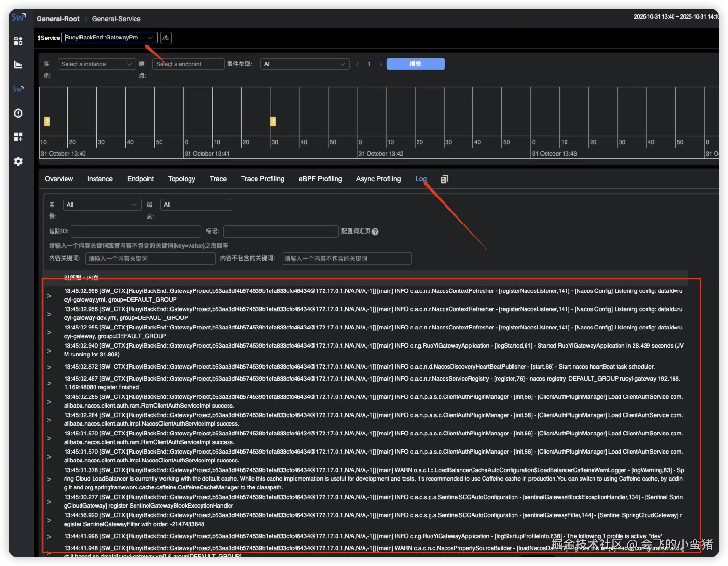The image size is (728, 566).
Task: Click the 配置词汇页 label
Action: (356, 231)
